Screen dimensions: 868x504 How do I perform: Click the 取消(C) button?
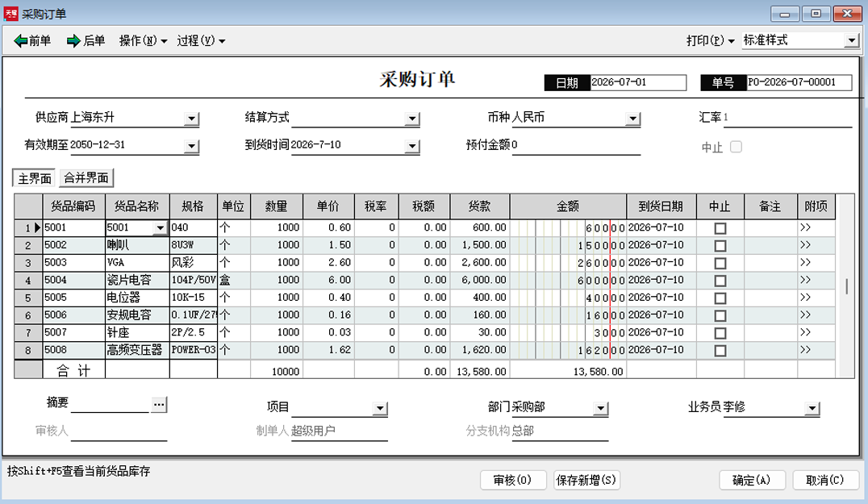(x=824, y=480)
